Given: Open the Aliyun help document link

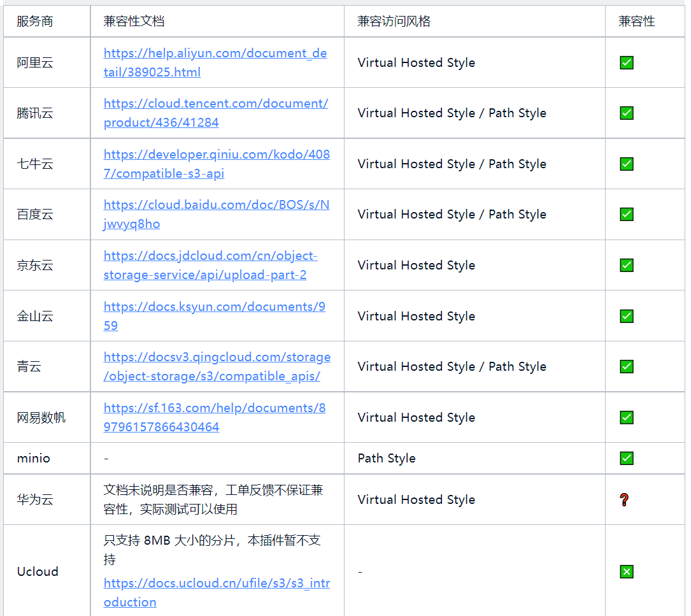Looking at the screenshot, I should click(x=215, y=62).
